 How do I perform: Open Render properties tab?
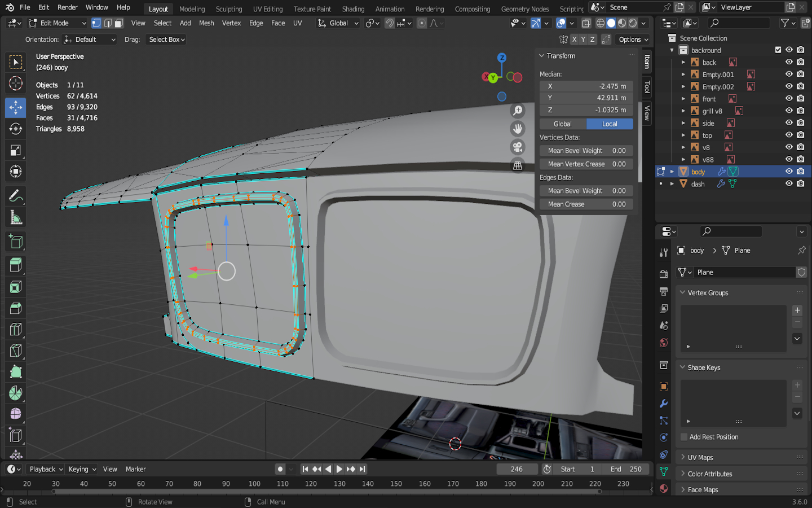pyautogui.click(x=664, y=274)
